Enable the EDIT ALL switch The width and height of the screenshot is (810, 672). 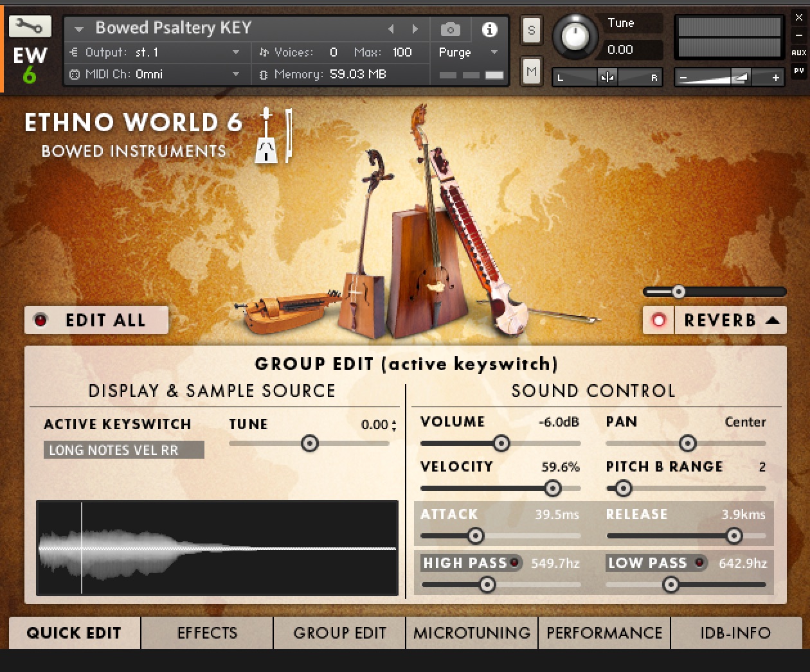[40, 320]
